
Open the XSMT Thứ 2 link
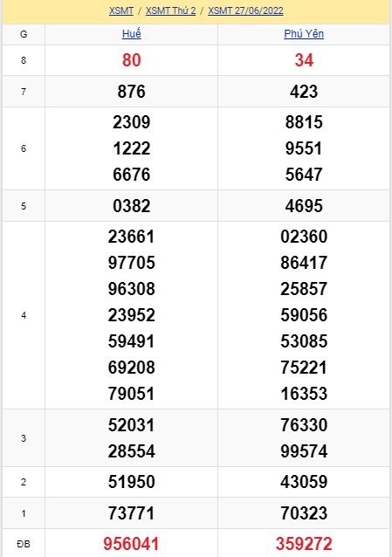(x=170, y=10)
